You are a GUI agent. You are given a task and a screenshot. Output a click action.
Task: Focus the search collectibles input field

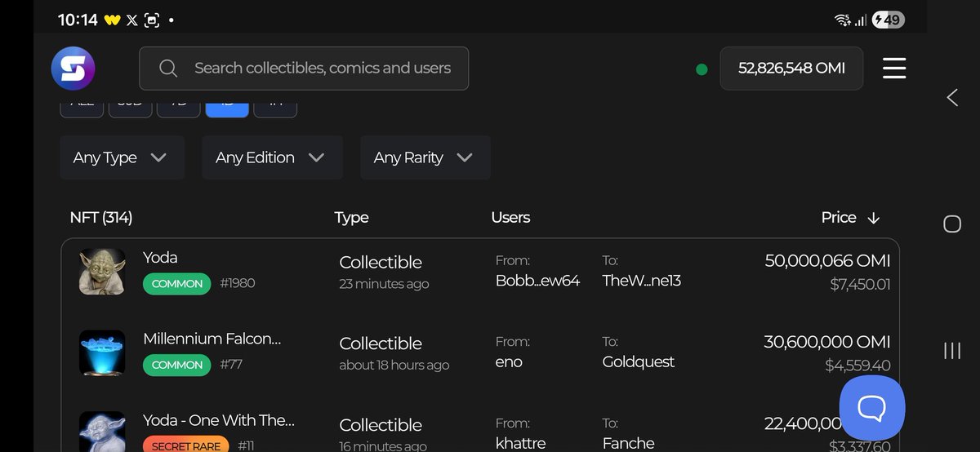tap(304, 69)
